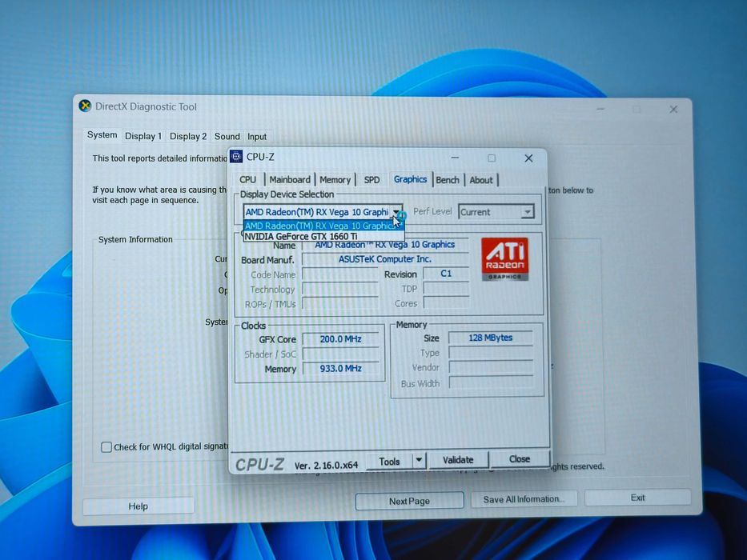Click Help in DirectX Diagnostic Tool
This screenshot has width=747, height=560.
click(x=139, y=506)
